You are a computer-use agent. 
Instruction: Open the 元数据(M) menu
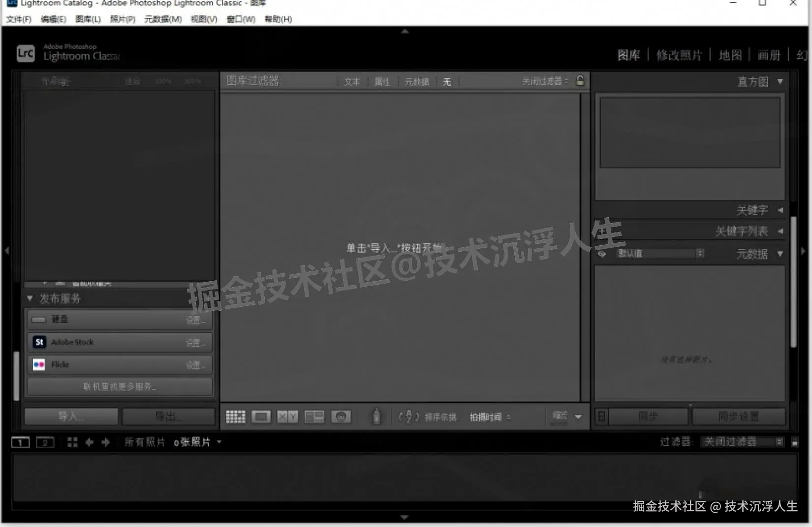pyautogui.click(x=162, y=19)
